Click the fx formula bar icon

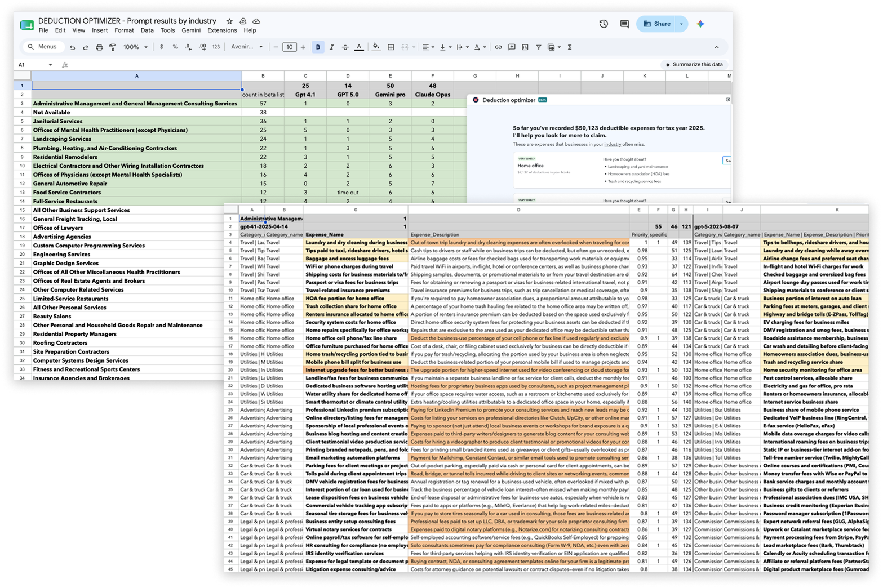pos(65,65)
